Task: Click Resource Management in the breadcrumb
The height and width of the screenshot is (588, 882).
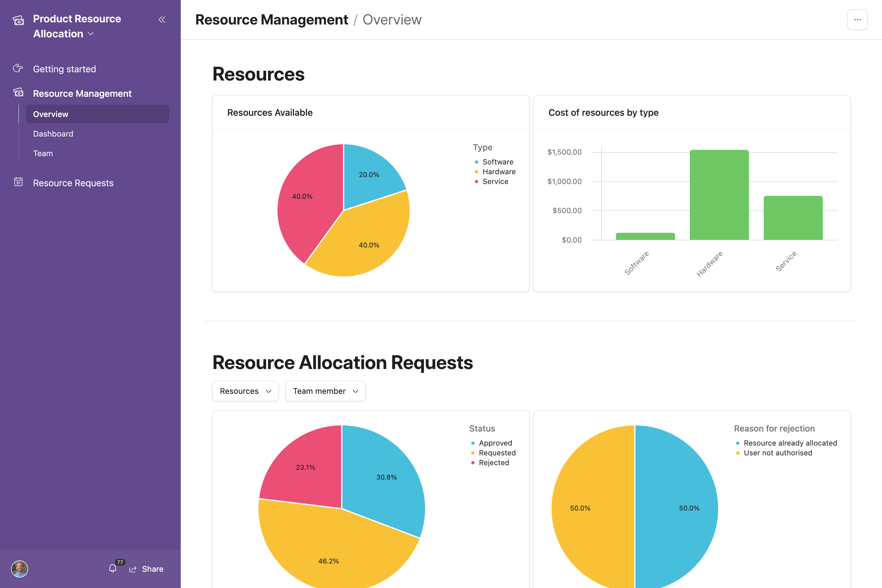Action: [x=272, y=20]
